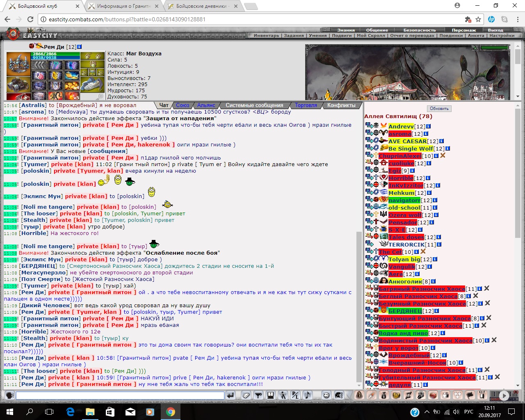Select player name Tolyan big in list
The image size is (525, 420).
pyautogui.click(x=404, y=259)
